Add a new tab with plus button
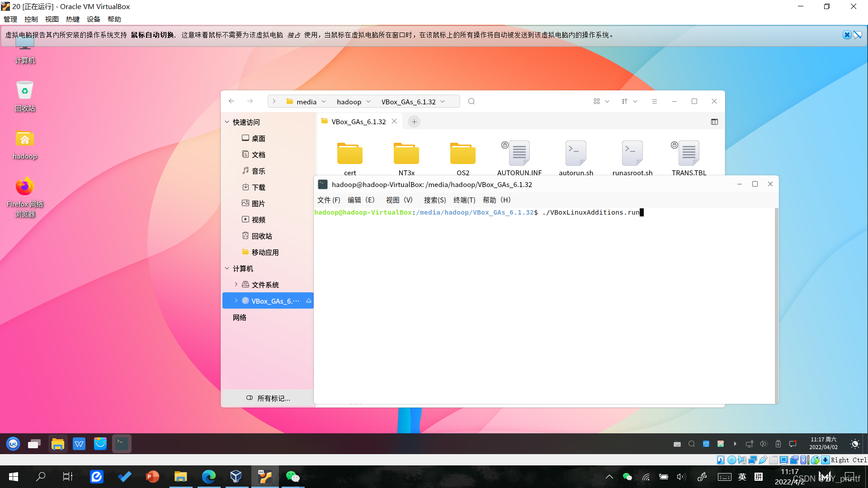 pyautogui.click(x=414, y=122)
